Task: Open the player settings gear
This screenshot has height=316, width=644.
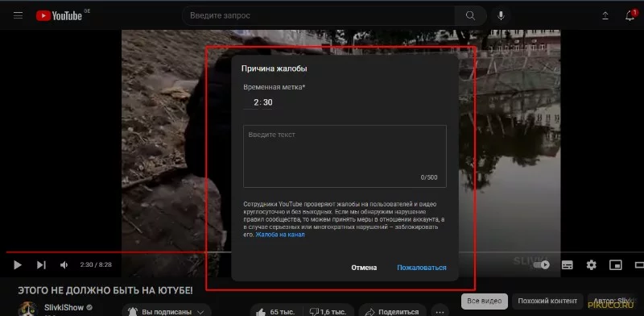Action: 591,264
